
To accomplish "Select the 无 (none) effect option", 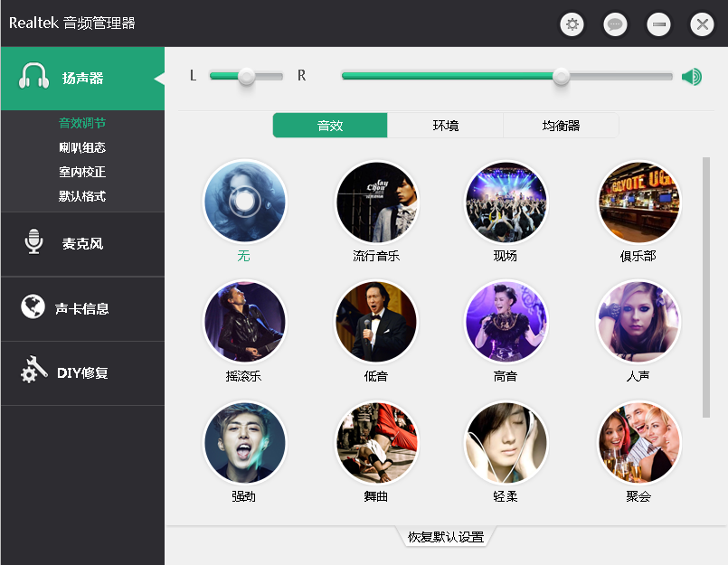I will pos(245,202).
